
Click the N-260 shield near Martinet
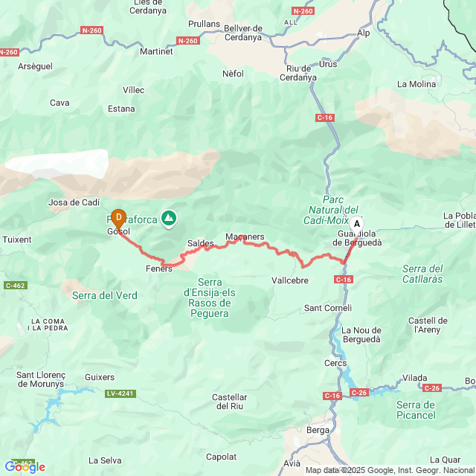point(188,41)
